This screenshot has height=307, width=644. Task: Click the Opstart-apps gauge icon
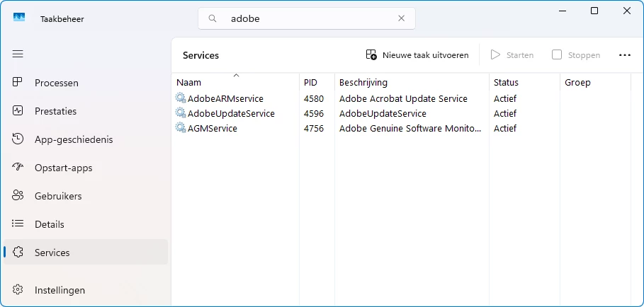pos(18,167)
